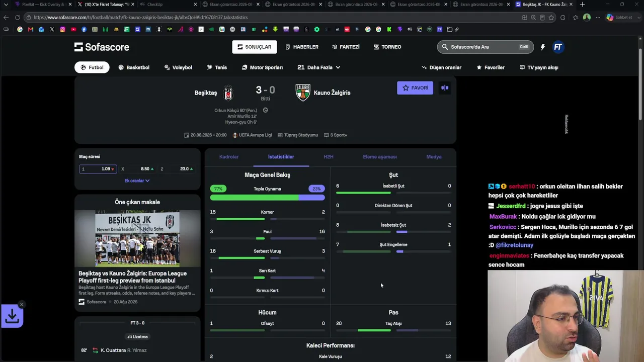
Task: Switch to the H2H tab
Action: click(x=329, y=157)
